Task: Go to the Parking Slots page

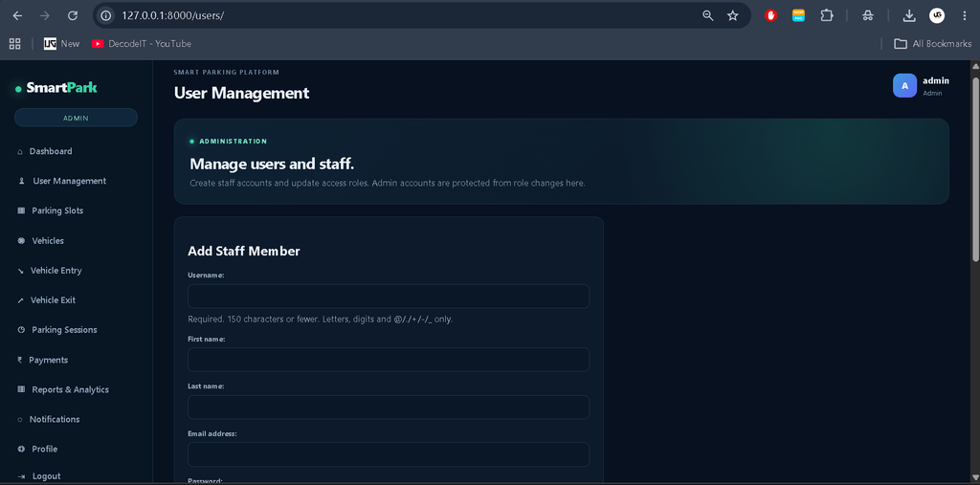Action: (x=57, y=210)
